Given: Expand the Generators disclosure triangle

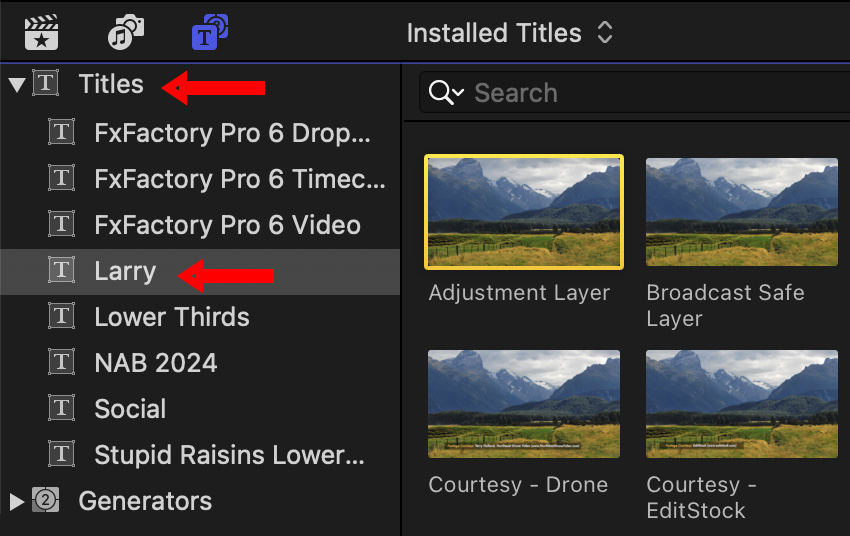Looking at the screenshot, I should (16, 500).
